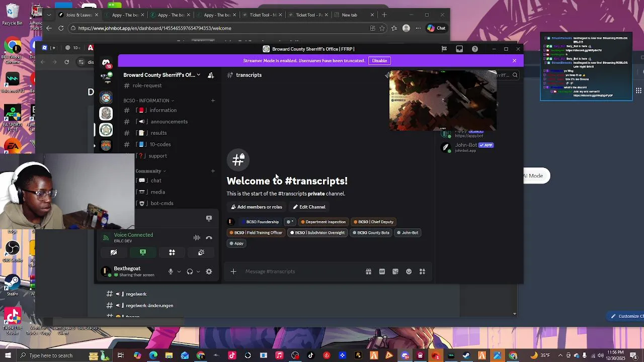Click the BCSO Foundership role chip

(x=260, y=222)
